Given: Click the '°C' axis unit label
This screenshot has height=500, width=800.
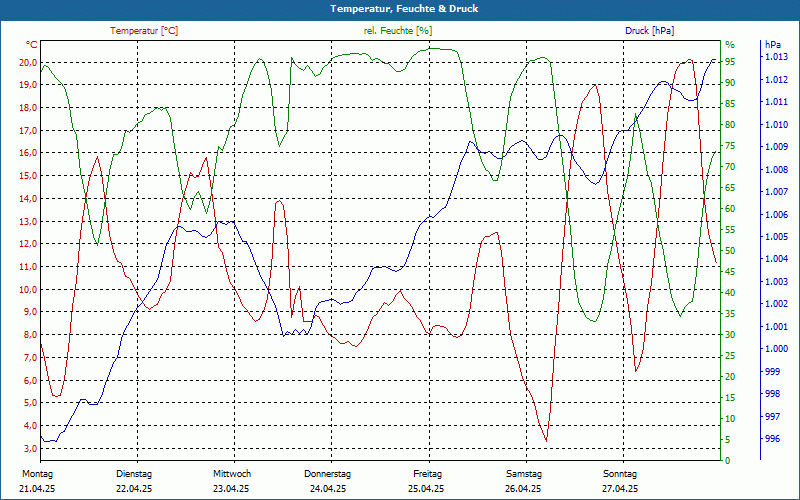Looking at the screenshot, I should pyautogui.click(x=32, y=45).
